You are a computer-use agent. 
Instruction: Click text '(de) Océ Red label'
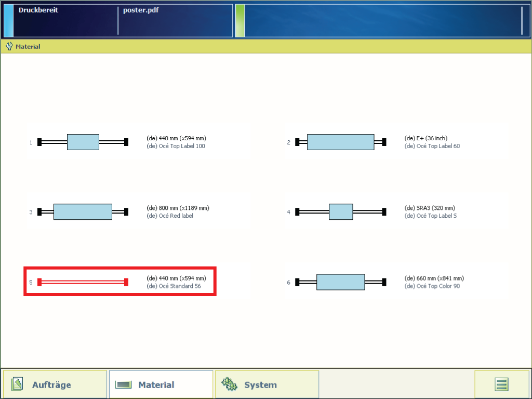[170, 216]
